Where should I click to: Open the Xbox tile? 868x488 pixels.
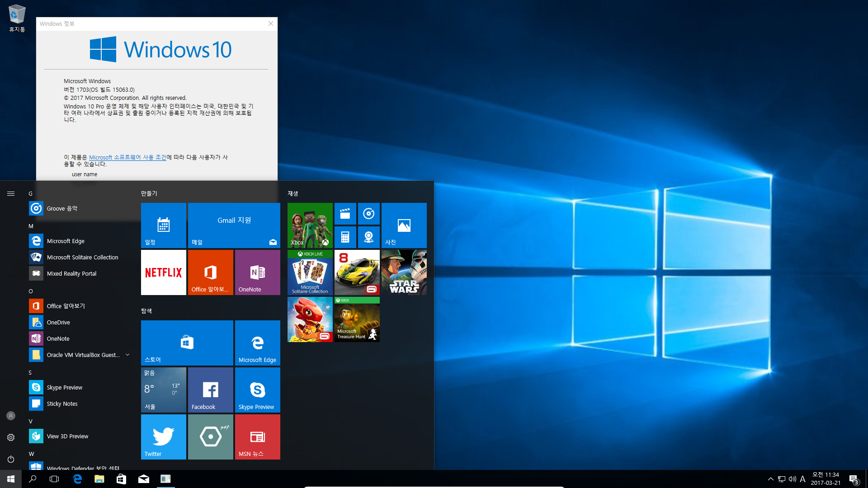click(310, 225)
